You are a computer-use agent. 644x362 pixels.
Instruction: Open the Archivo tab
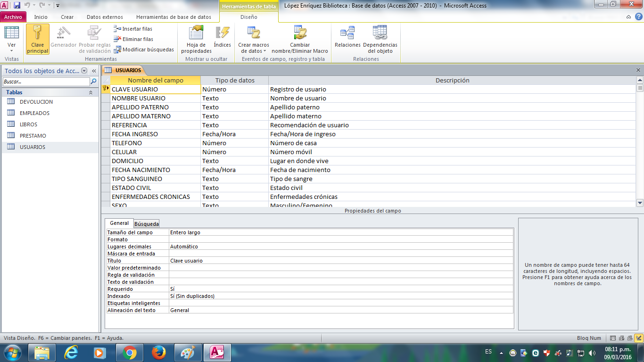13,17
